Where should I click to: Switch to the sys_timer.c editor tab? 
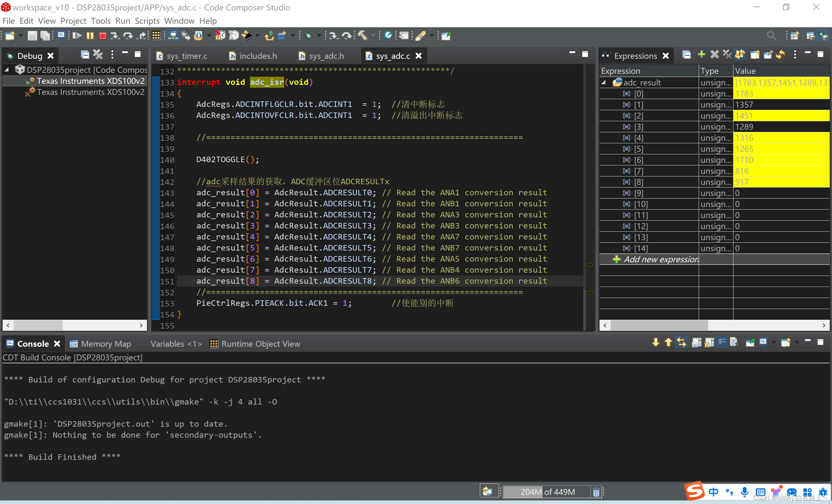point(187,56)
